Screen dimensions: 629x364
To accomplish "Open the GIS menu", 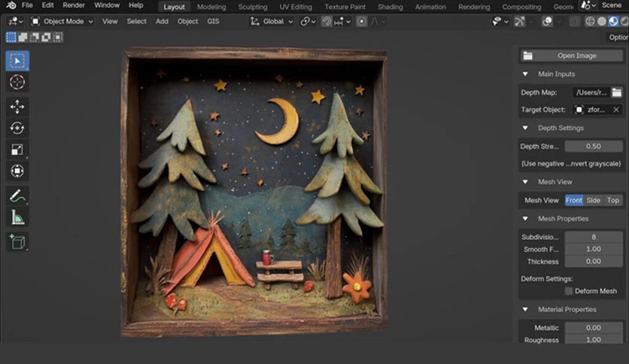I will tap(213, 21).
